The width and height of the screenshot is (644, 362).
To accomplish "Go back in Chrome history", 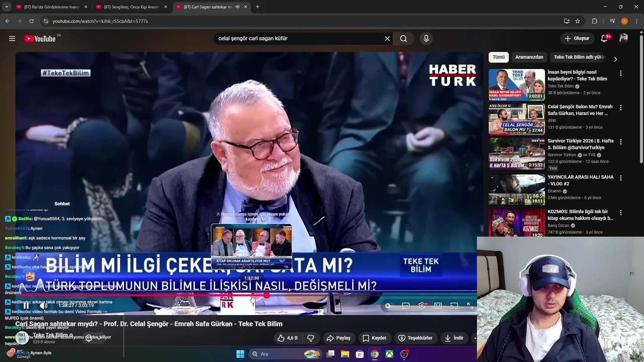I will point(7,21).
